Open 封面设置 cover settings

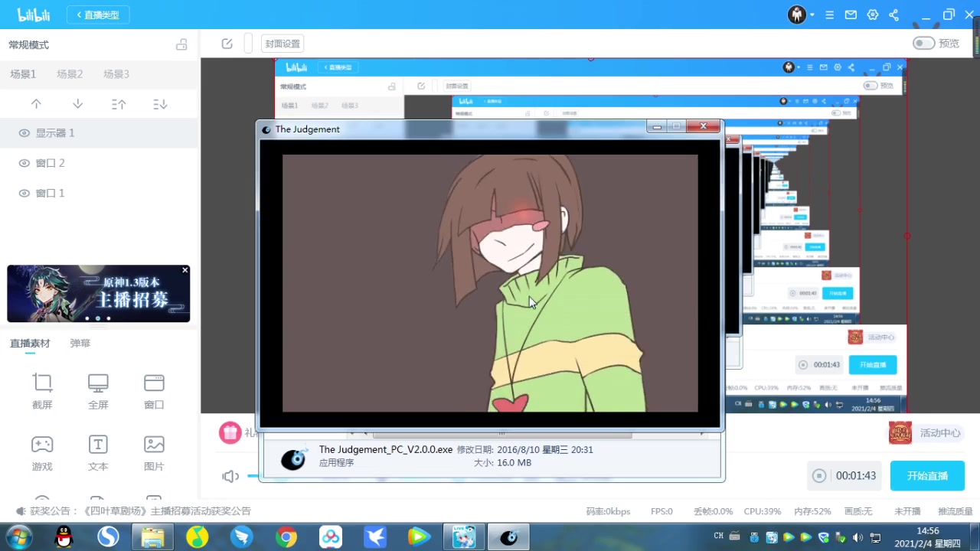tap(283, 44)
